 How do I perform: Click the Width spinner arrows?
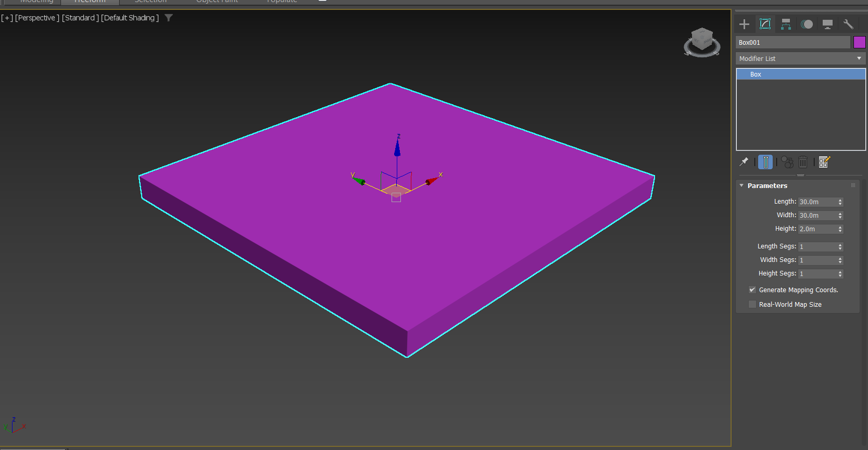coord(840,215)
